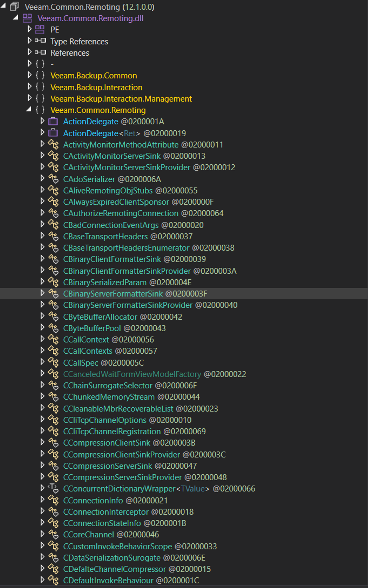Click the PE node icon
Image resolution: width=368 pixels, height=588 pixels.
pyautogui.click(x=40, y=30)
